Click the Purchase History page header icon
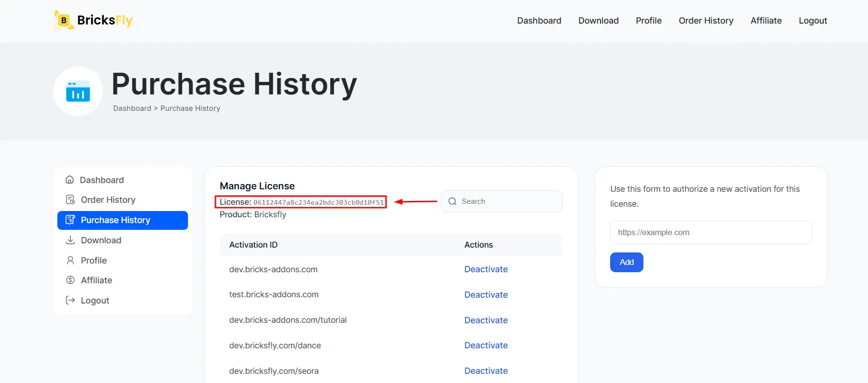The width and height of the screenshot is (868, 383). [78, 91]
